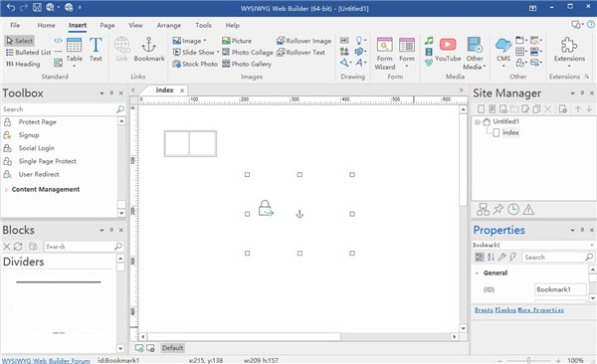Open the Slide Show dropdown
597x364 pixels.
(218, 52)
